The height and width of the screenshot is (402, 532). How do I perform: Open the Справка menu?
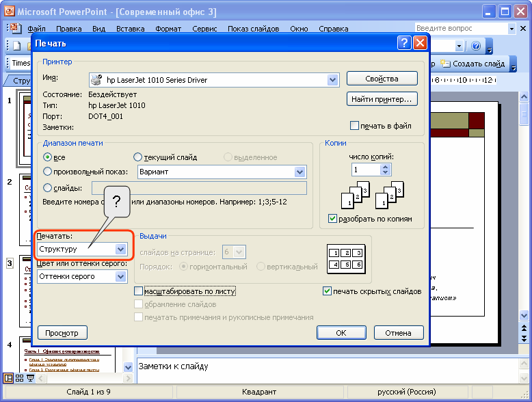coord(334,29)
